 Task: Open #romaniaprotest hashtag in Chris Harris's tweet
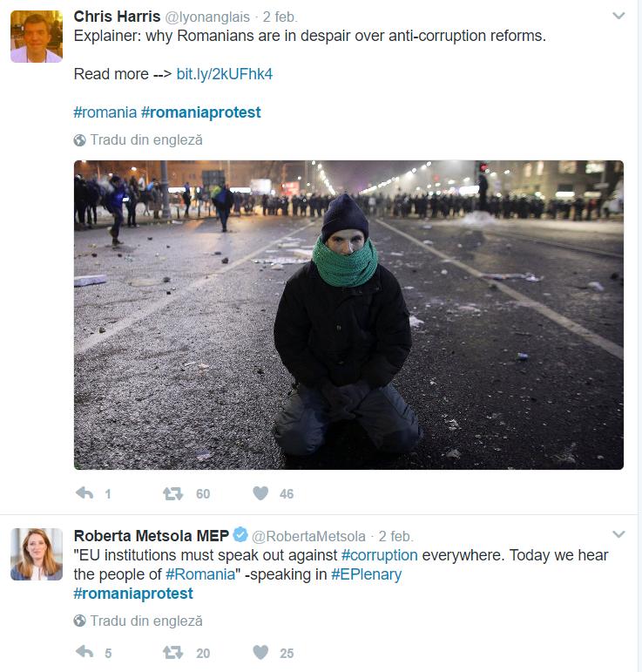(x=201, y=112)
